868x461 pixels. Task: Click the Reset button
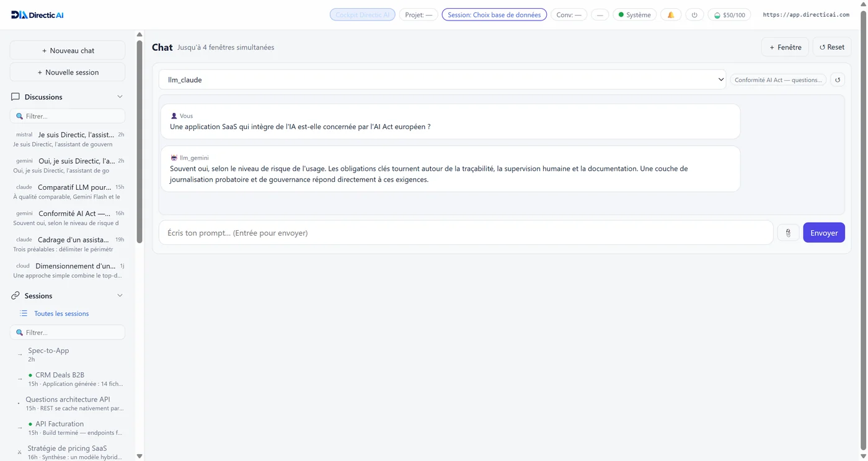tap(831, 47)
